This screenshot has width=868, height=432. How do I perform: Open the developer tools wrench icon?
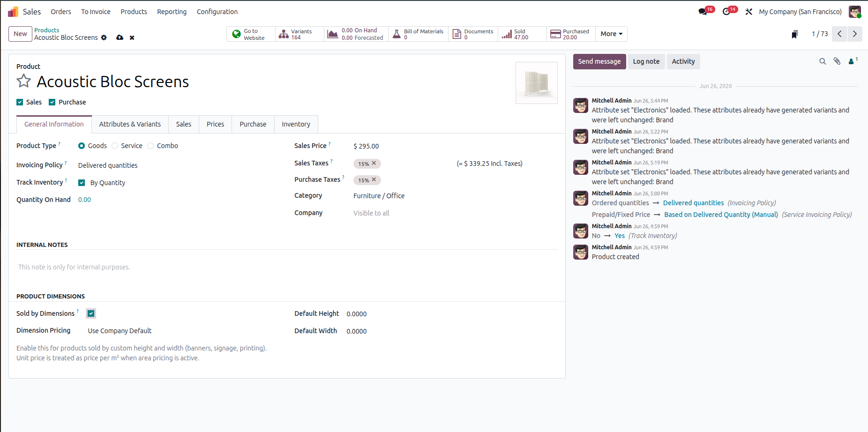pyautogui.click(x=749, y=12)
